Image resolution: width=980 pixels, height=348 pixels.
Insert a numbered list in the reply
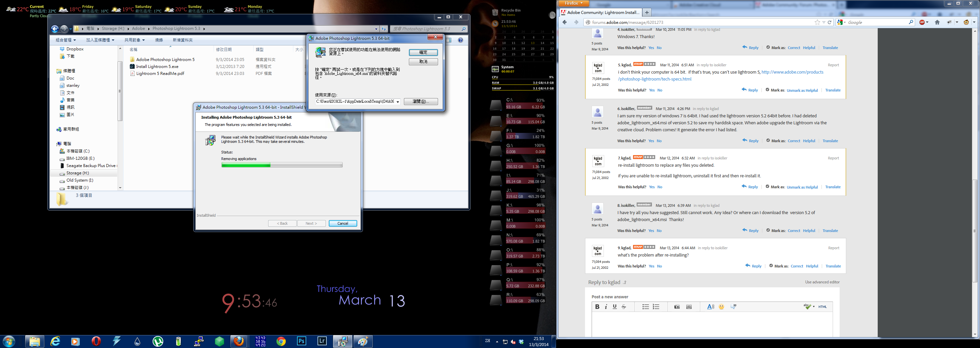[x=656, y=307]
